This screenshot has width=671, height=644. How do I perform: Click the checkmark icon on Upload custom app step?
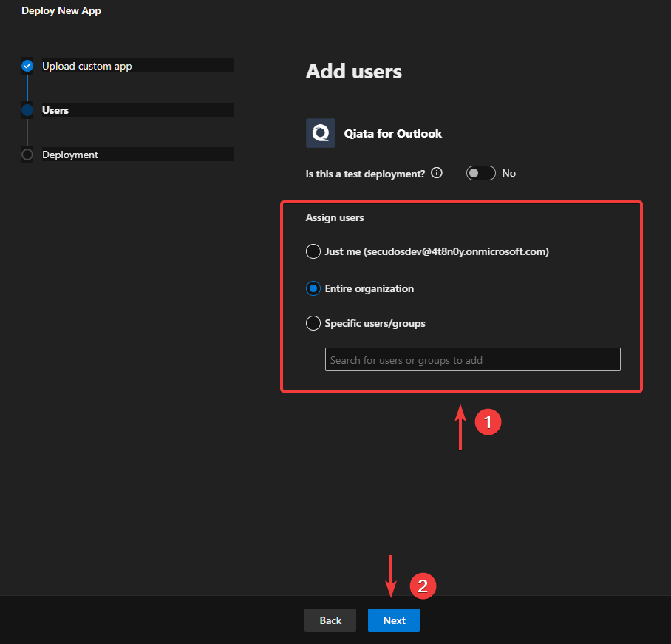coord(27,66)
